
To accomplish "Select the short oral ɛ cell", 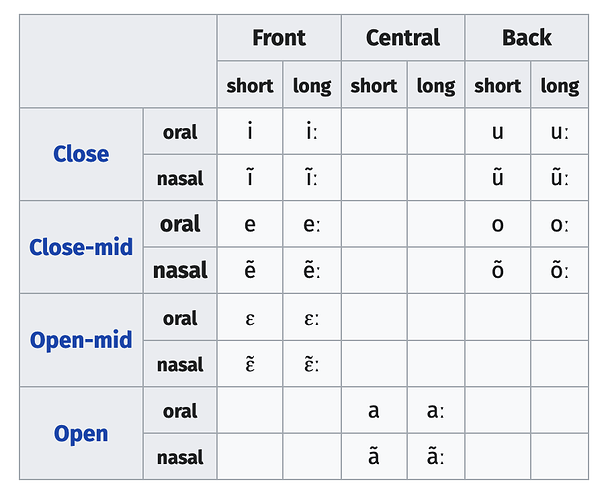I will pos(250,317).
